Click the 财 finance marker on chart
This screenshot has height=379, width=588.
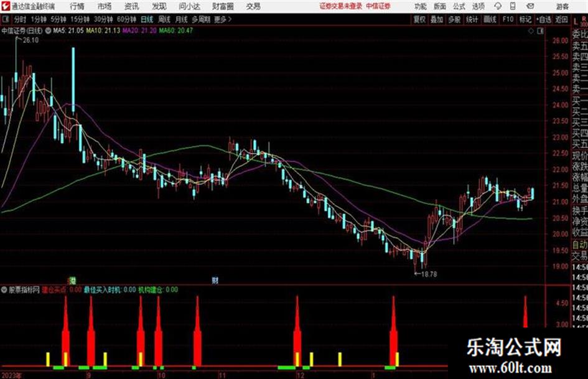pyautogui.click(x=215, y=280)
